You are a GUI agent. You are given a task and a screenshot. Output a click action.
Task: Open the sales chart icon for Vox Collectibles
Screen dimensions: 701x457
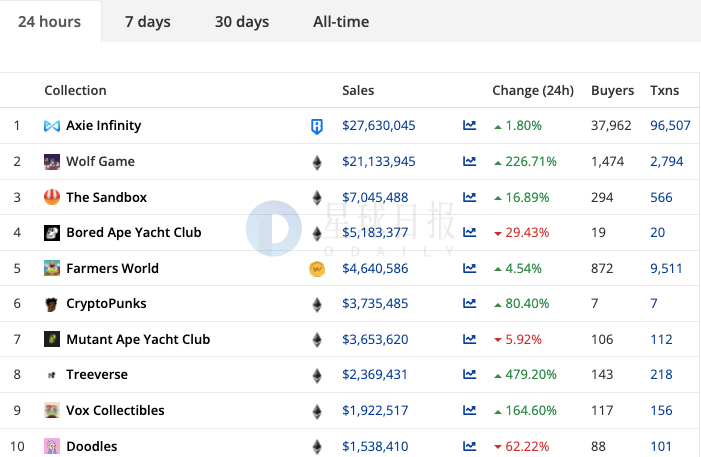pyautogui.click(x=469, y=410)
